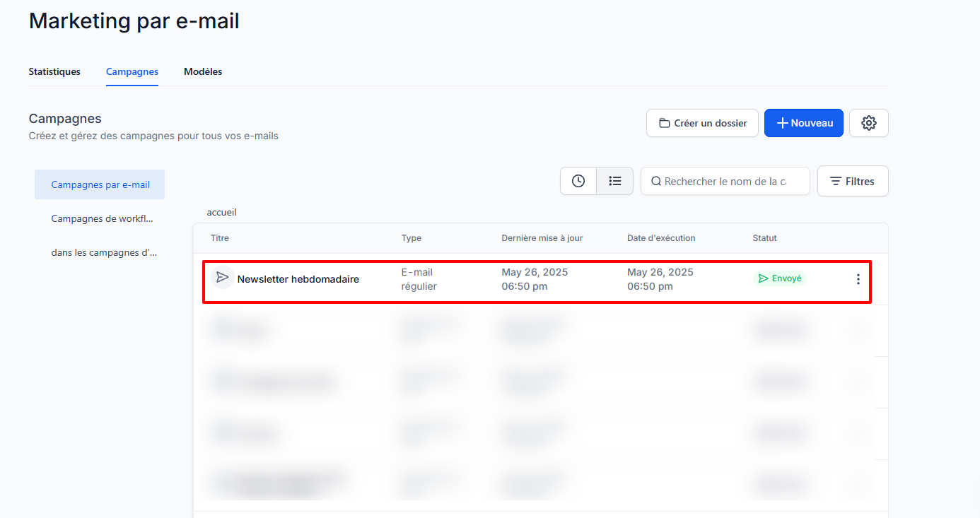
Task: Open three-dot menu for Newsletter hebdomadaire
Action: pos(858,279)
